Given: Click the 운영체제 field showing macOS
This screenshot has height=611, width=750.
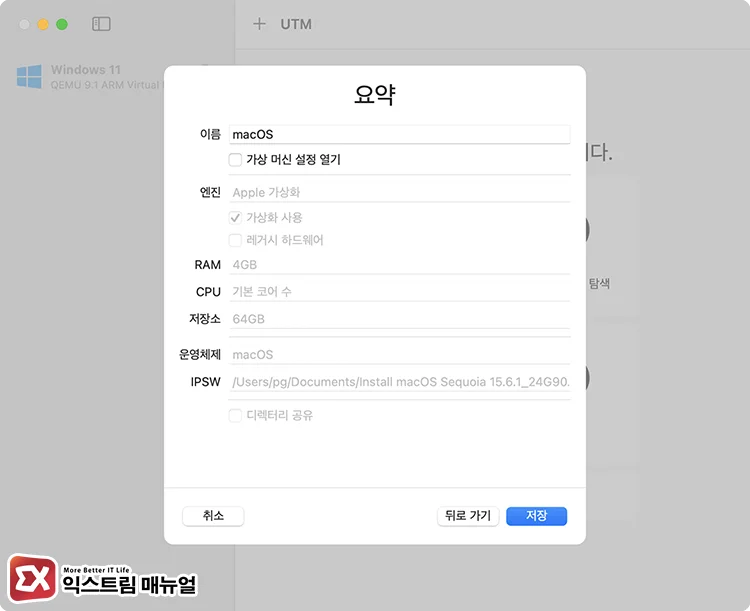Looking at the screenshot, I should (399, 355).
